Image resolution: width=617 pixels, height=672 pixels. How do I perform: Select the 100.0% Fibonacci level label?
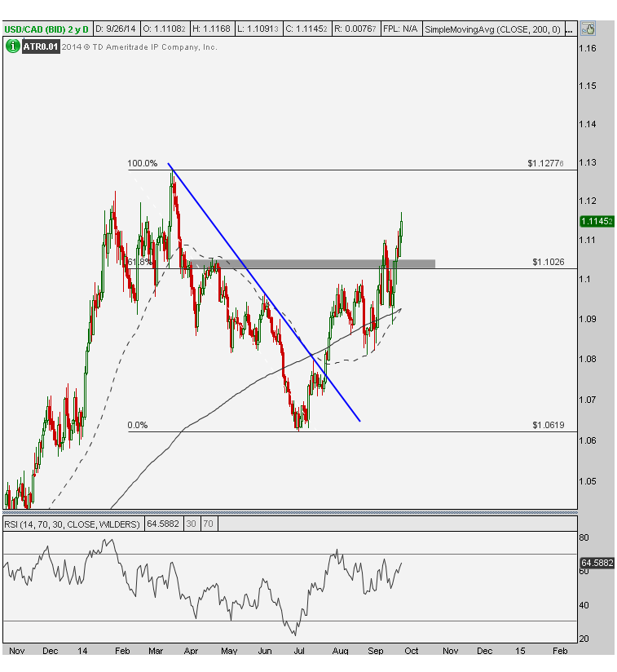pyautogui.click(x=142, y=163)
